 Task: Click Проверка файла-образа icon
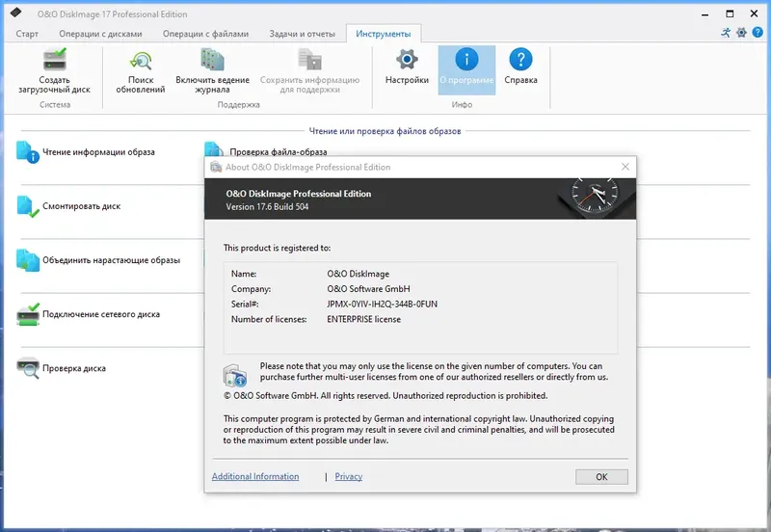pos(214,148)
